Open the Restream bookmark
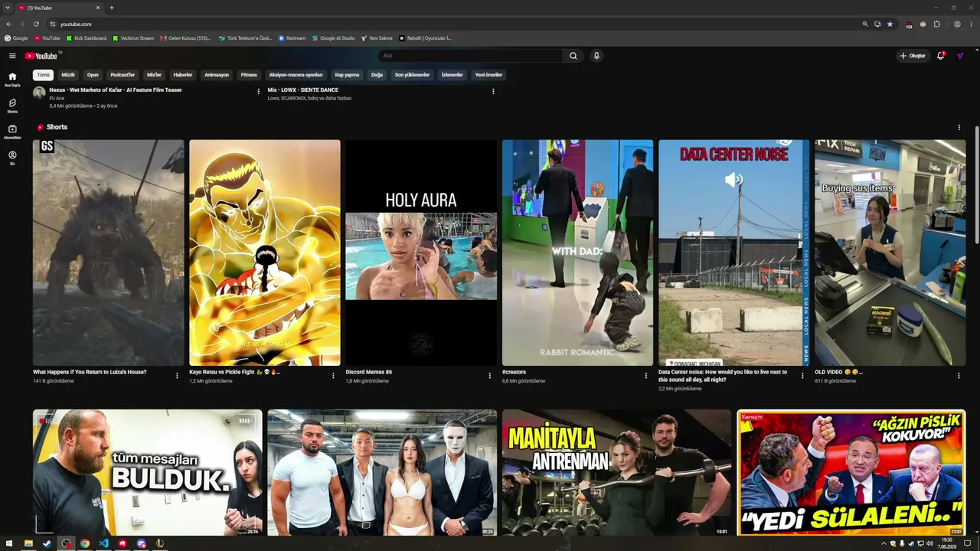The width and height of the screenshot is (980, 551). pyautogui.click(x=292, y=38)
